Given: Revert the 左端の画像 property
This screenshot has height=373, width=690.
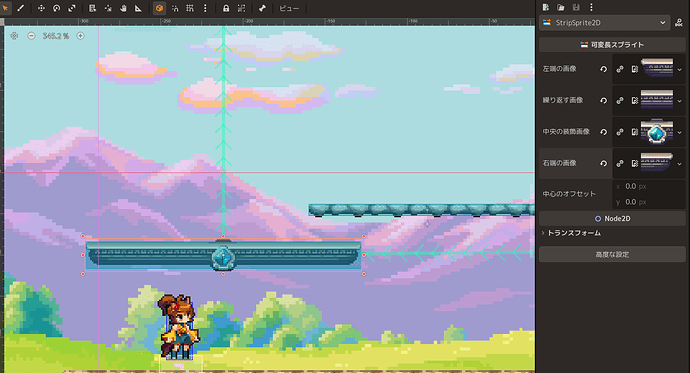Looking at the screenshot, I should click(x=603, y=69).
